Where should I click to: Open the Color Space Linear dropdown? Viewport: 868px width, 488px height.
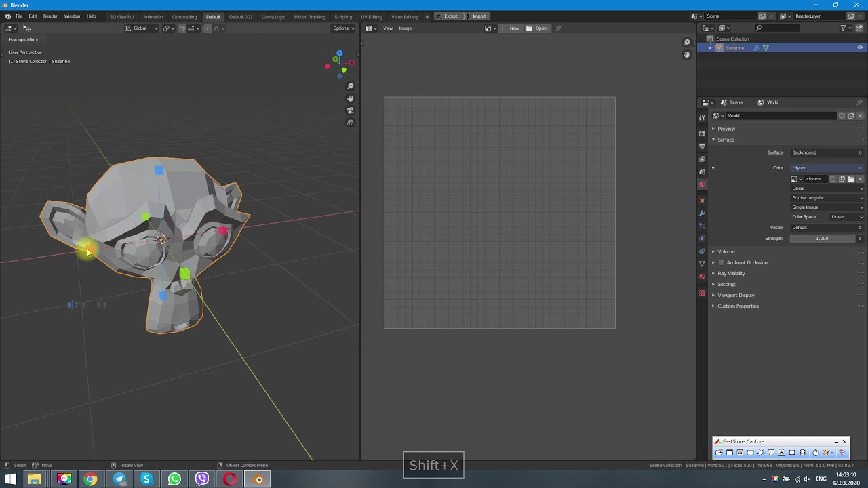(x=847, y=217)
